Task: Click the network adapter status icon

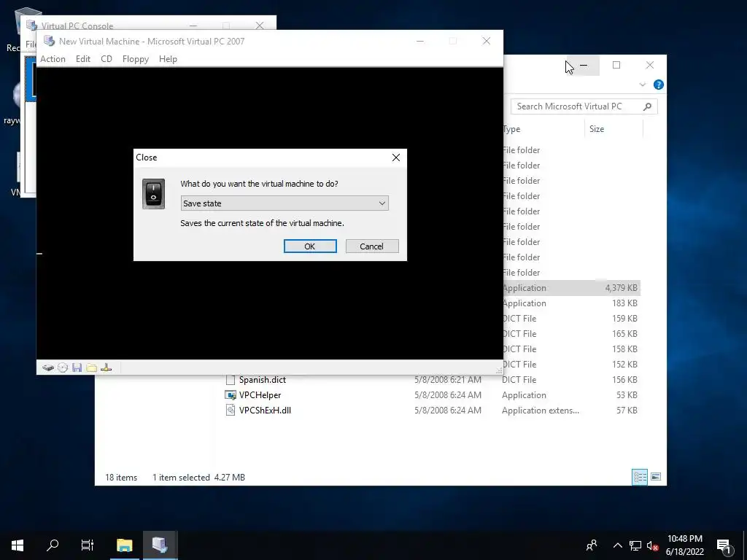Action: tap(107, 367)
